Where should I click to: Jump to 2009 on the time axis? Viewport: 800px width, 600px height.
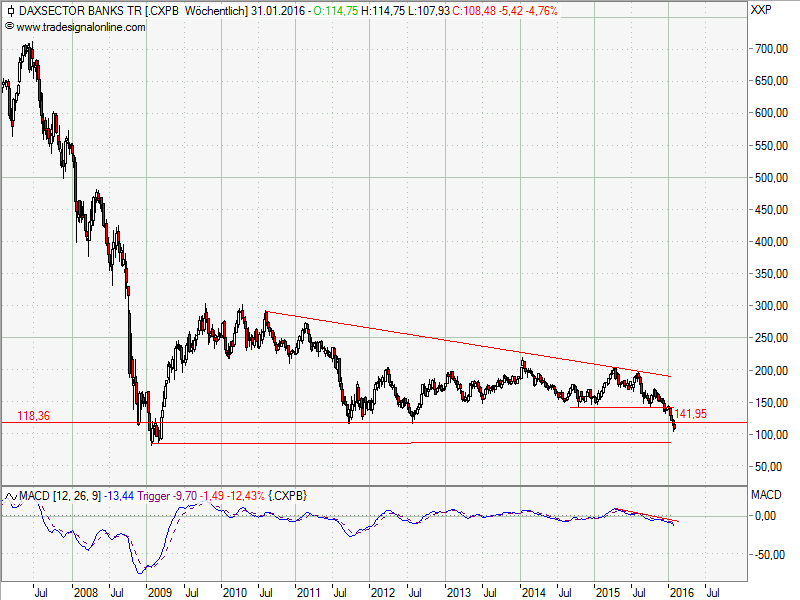(160, 591)
